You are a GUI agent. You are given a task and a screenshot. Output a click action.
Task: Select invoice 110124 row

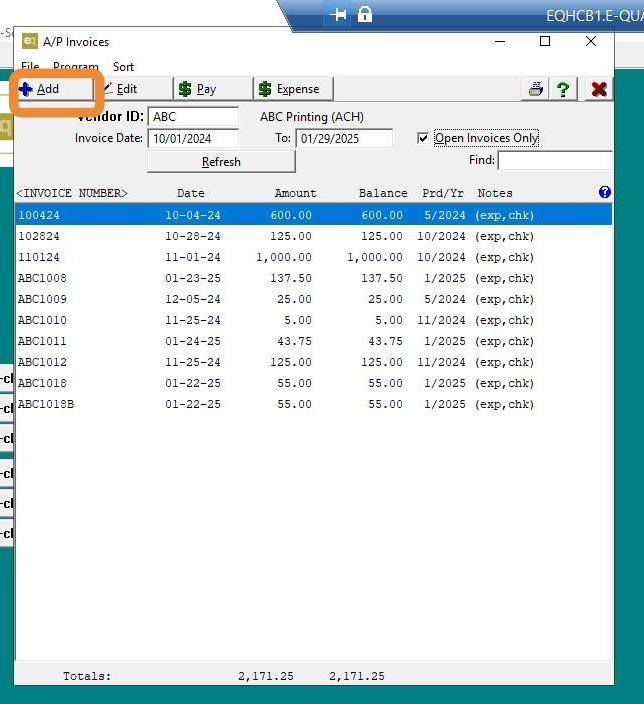[x=313, y=257]
